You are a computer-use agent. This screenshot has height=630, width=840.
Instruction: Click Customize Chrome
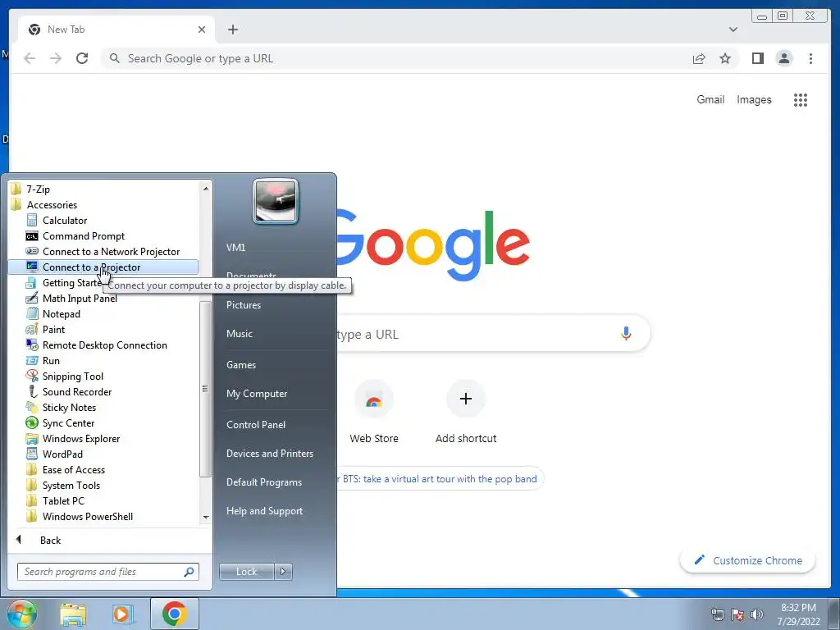(747, 560)
